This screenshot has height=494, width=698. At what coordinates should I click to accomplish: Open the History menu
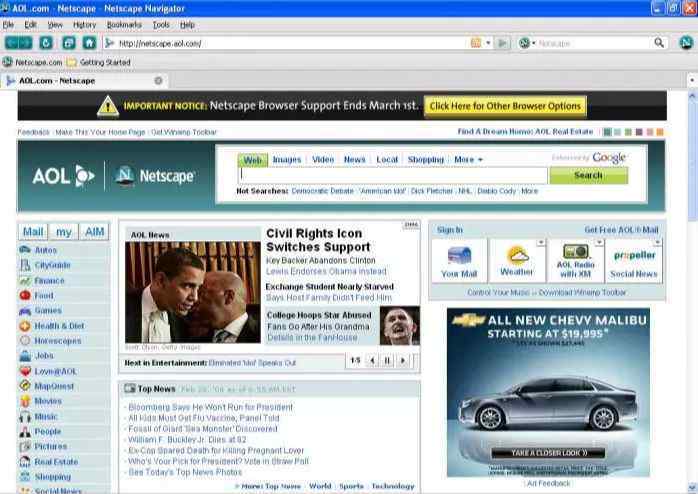click(x=85, y=25)
